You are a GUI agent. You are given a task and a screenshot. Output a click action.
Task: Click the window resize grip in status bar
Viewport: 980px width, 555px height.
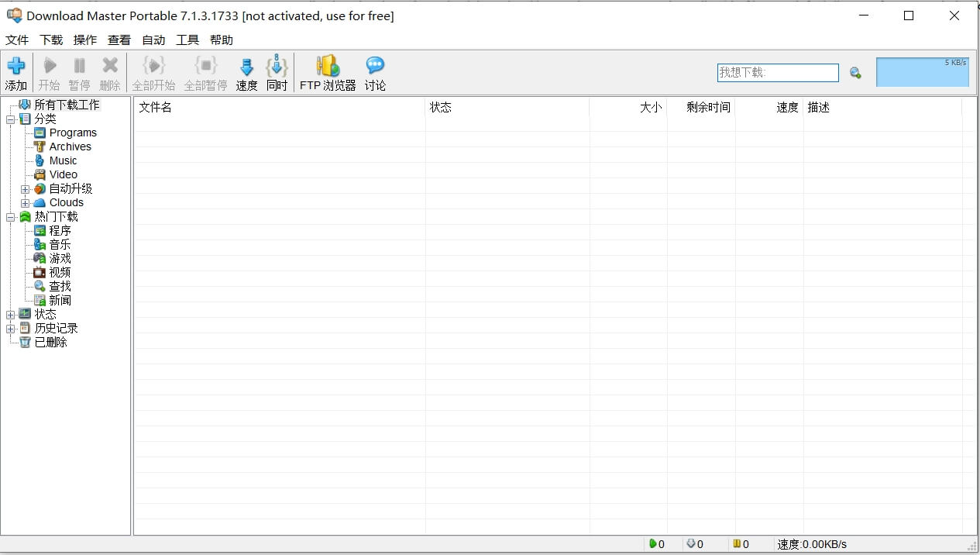click(x=972, y=546)
